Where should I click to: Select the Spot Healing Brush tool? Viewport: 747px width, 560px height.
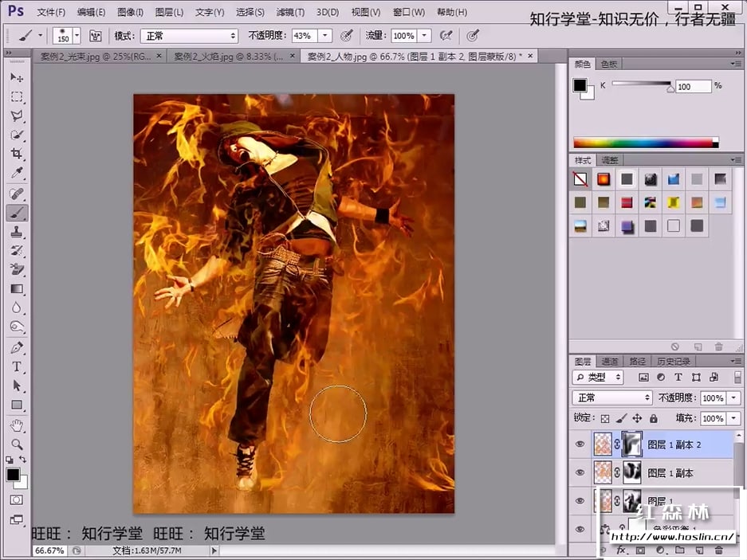(17, 194)
